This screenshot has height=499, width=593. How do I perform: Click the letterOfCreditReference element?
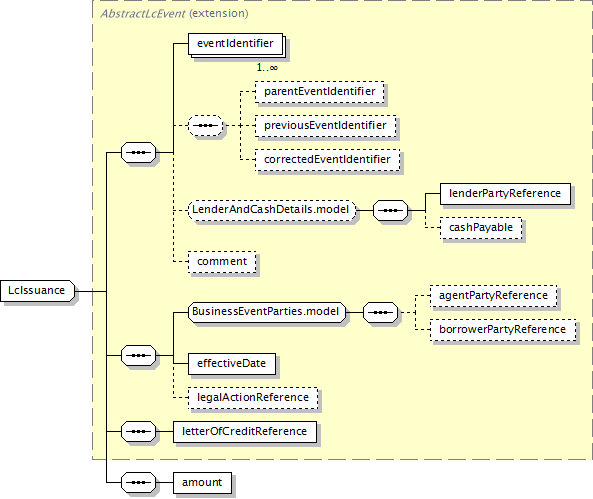pyautogui.click(x=245, y=432)
